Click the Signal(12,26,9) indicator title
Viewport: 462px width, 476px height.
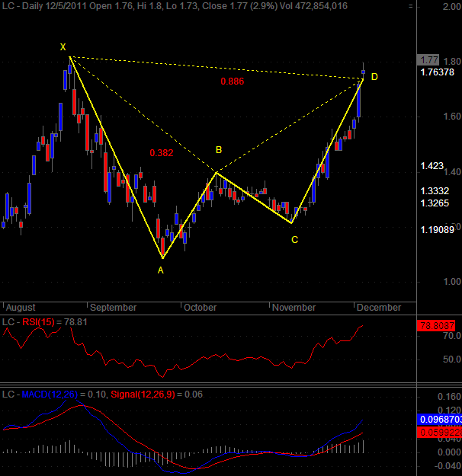tap(143, 395)
